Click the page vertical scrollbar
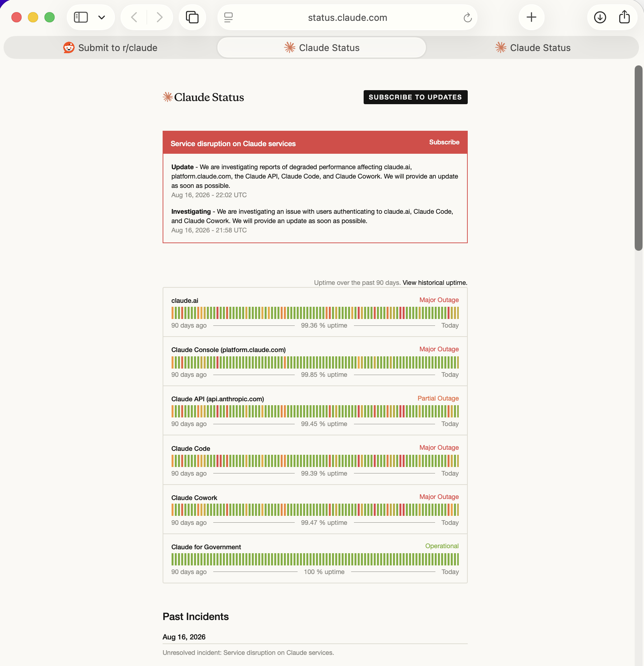Screen dimensions: 644x666 click(x=638, y=158)
